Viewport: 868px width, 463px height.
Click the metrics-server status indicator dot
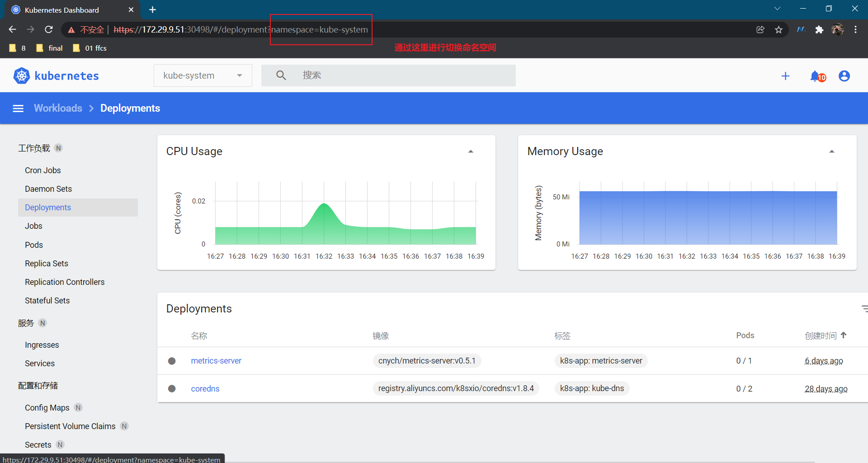[x=172, y=361]
